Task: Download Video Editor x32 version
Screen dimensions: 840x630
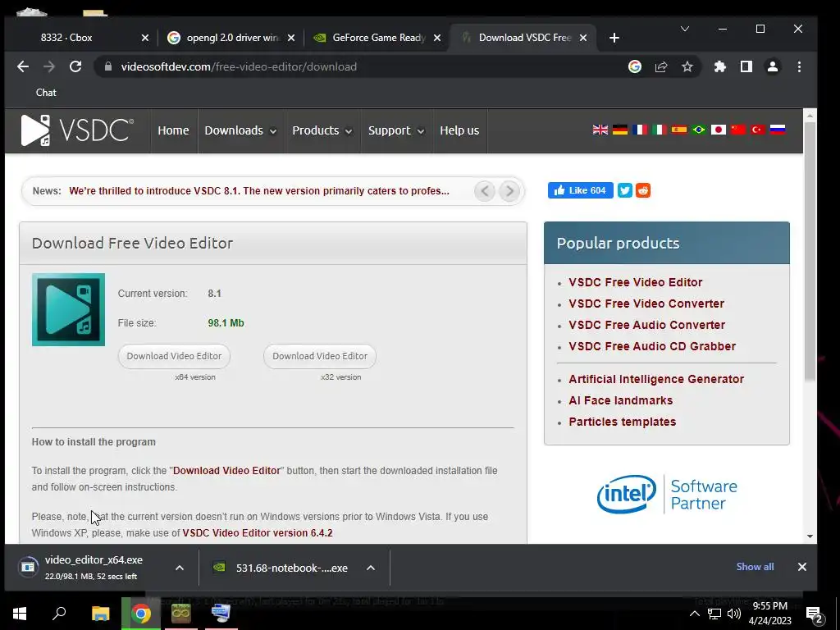Action: (320, 356)
